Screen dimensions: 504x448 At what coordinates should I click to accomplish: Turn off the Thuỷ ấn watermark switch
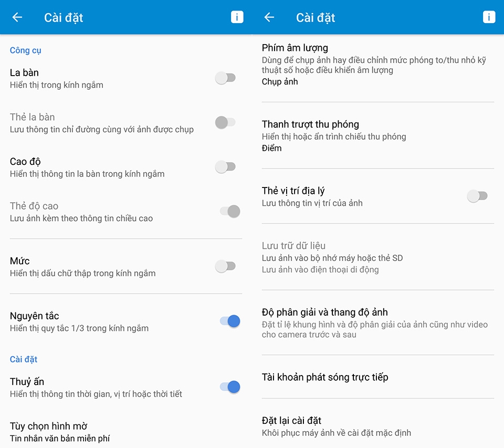230,387
